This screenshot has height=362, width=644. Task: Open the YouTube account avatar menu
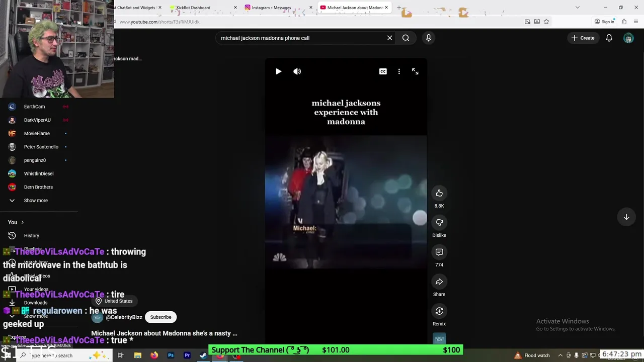point(628,38)
